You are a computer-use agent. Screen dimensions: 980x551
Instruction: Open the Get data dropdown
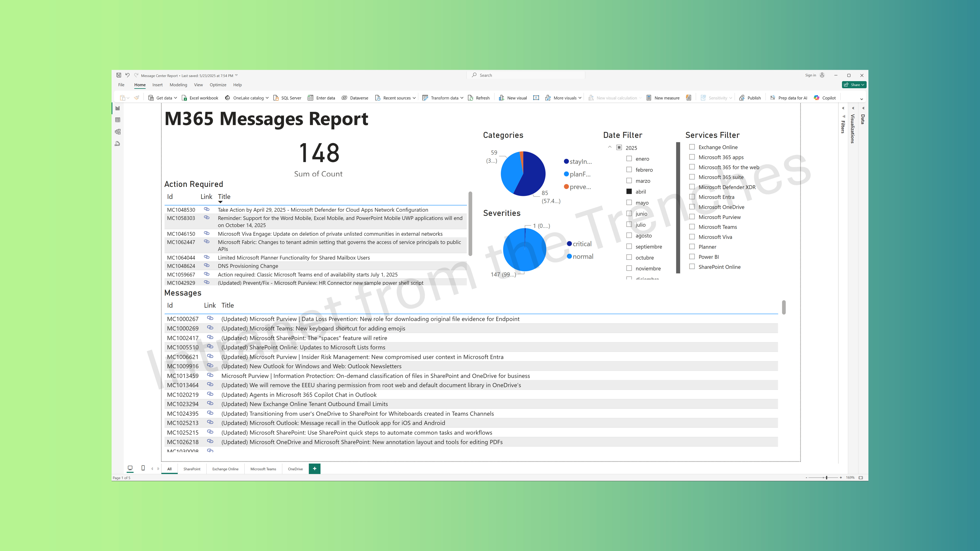point(175,98)
